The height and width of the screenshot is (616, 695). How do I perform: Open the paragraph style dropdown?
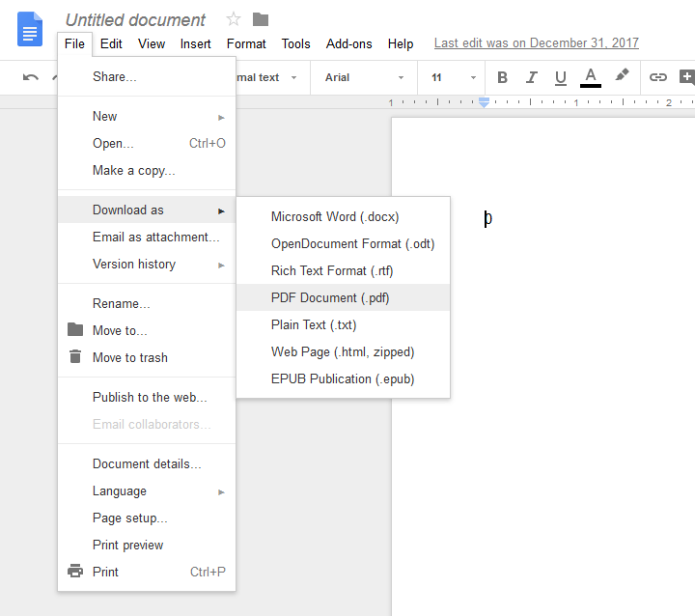coord(266,77)
